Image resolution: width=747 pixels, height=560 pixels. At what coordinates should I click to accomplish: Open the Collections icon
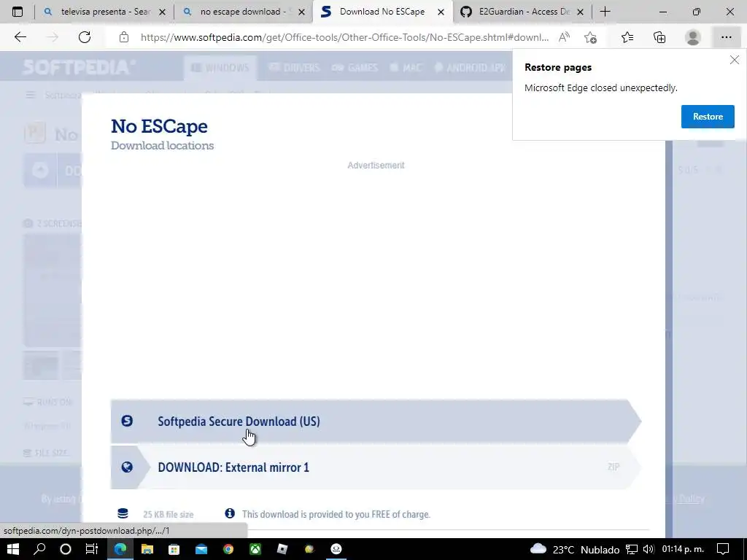[x=659, y=37]
